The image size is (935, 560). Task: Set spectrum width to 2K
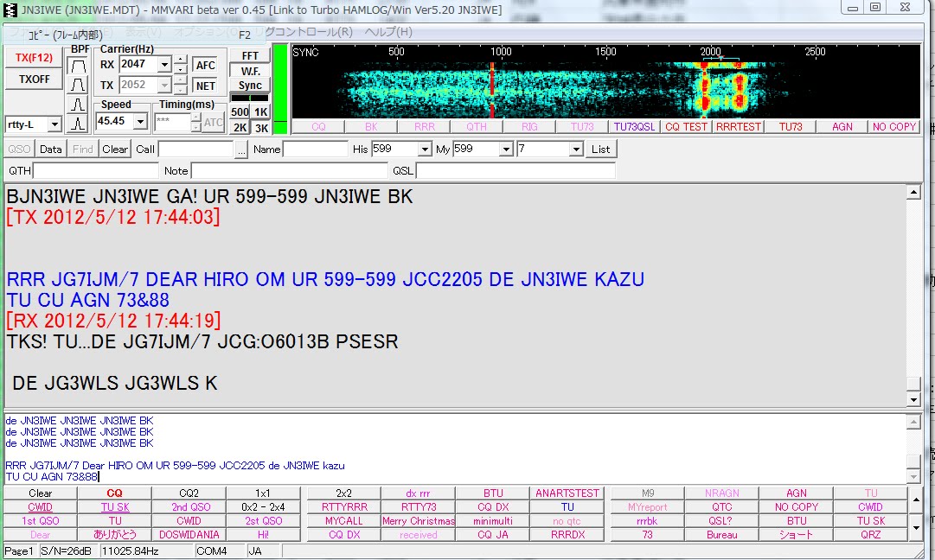coord(240,128)
